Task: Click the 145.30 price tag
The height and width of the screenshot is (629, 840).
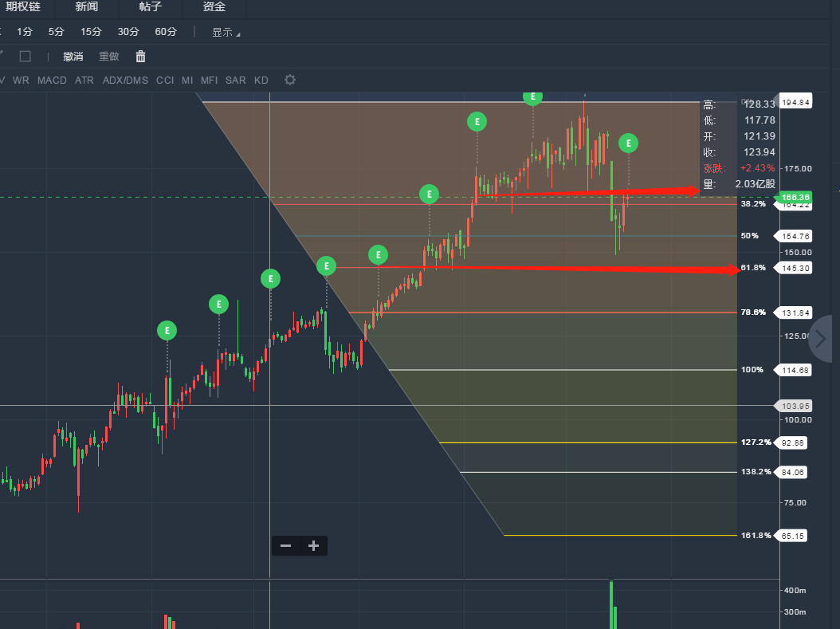Action: click(795, 268)
